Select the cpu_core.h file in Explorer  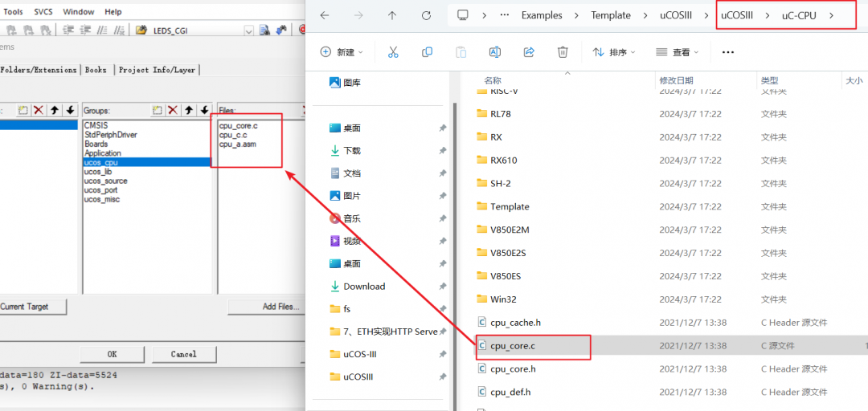(513, 369)
